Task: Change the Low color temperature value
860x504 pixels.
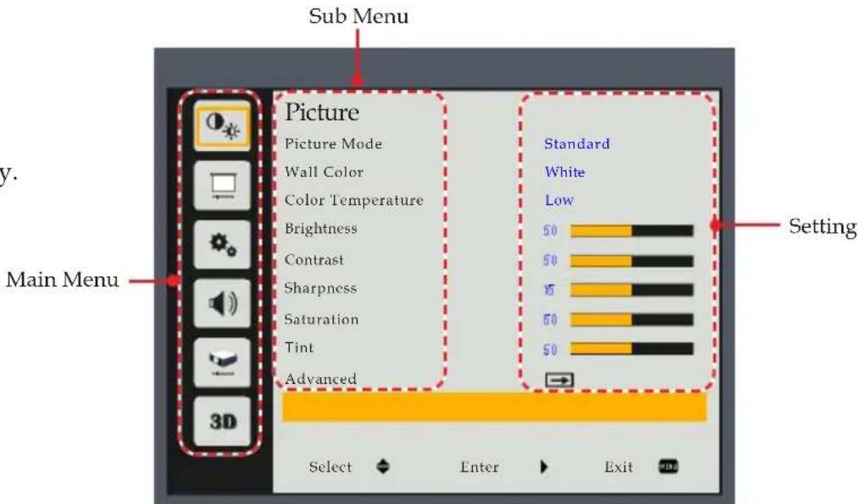Action: 559,200
